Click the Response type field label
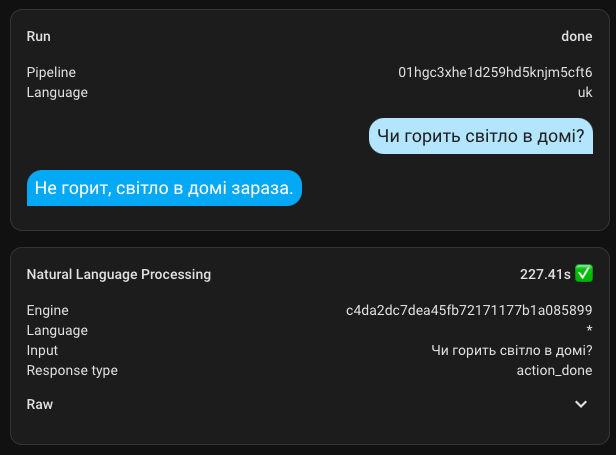This screenshot has width=616, height=455. [72, 370]
